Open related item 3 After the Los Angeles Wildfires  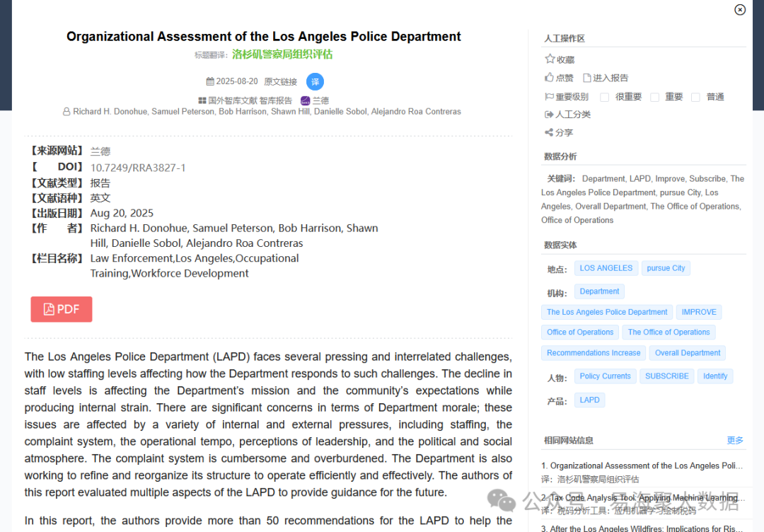click(x=642, y=528)
